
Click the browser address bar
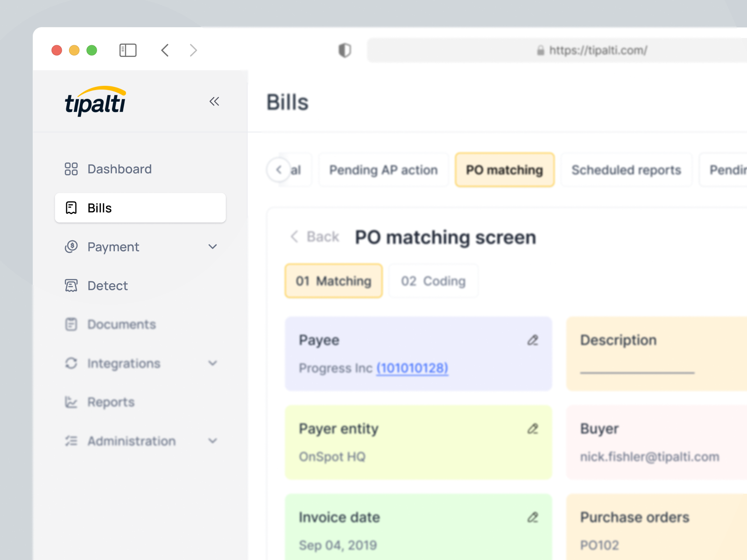point(557,50)
